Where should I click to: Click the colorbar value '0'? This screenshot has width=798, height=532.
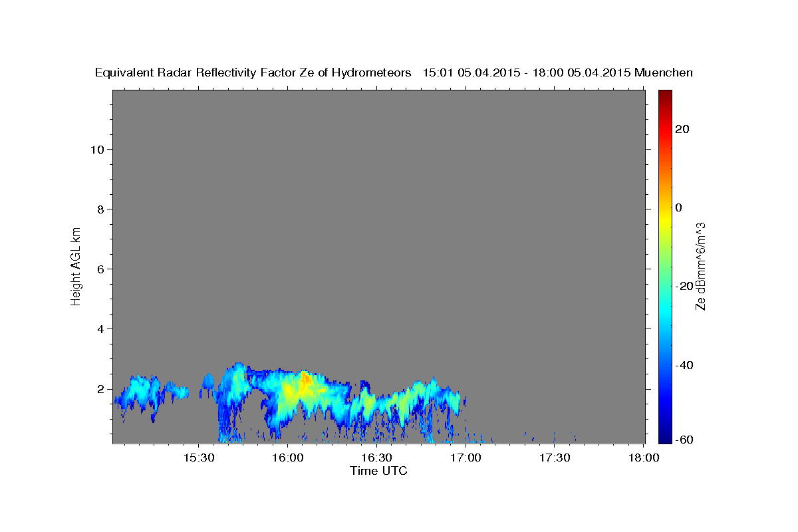[x=679, y=207]
